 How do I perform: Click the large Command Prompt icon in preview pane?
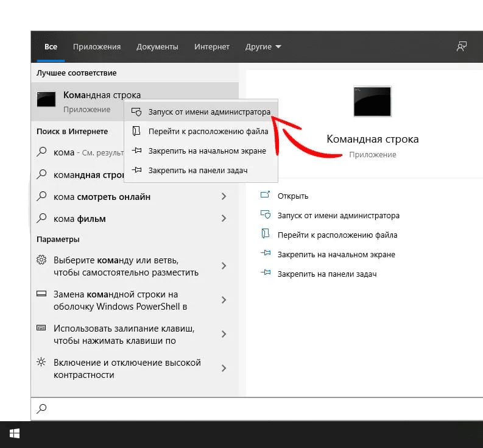(x=372, y=101)
